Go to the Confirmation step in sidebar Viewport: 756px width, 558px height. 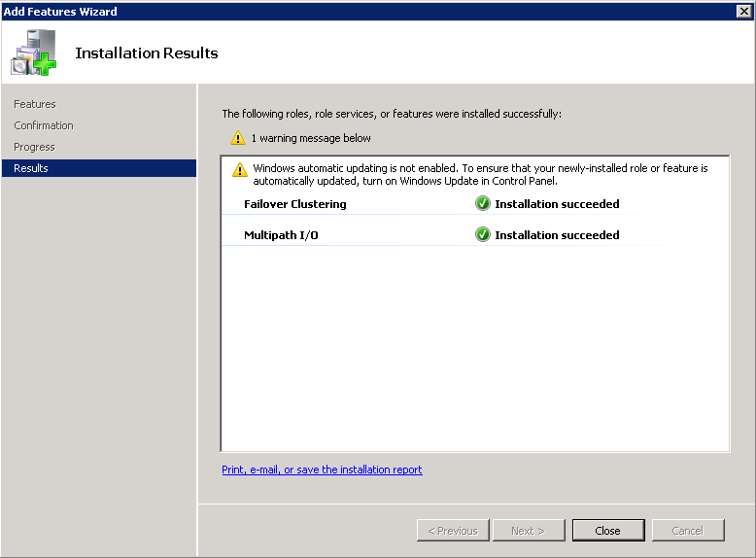(x=44, y=125)
